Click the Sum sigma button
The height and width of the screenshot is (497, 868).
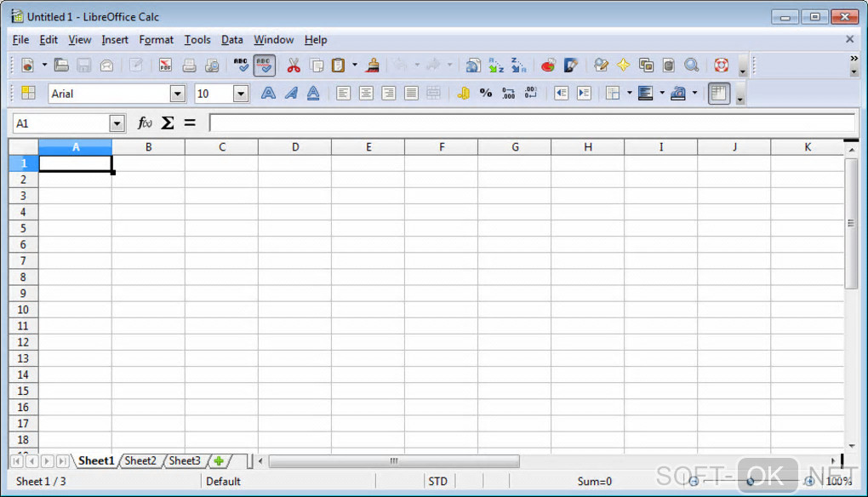[168, 123]
